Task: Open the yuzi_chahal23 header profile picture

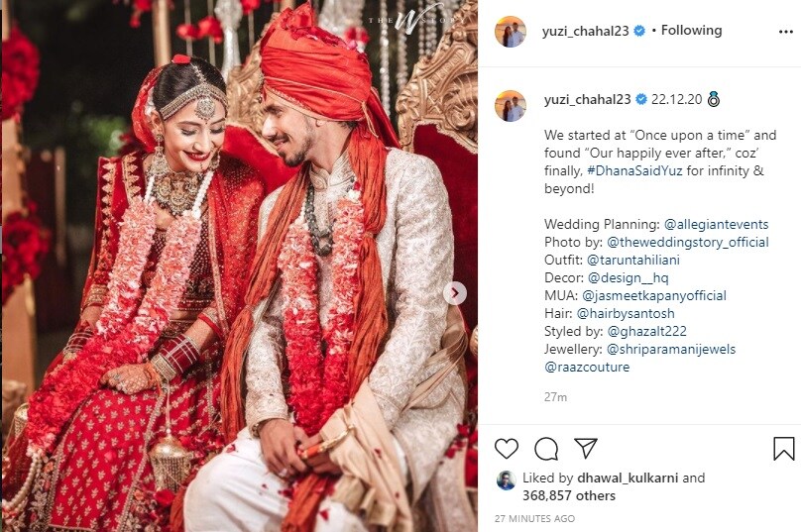Action: tap(510, 32)
